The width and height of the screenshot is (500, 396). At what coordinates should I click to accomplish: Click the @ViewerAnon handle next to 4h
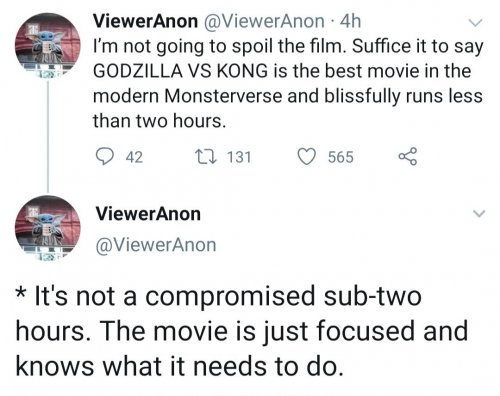coord(263,22)
